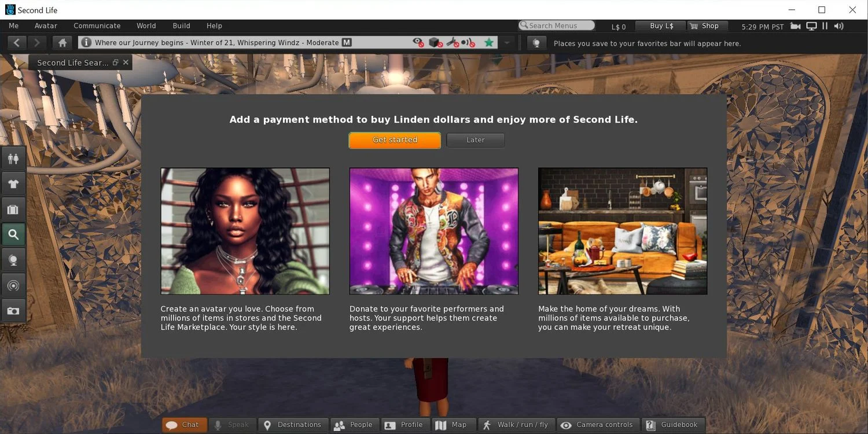Open Camera controls from toolbar

pyautogui.click(x=598, y=425)
